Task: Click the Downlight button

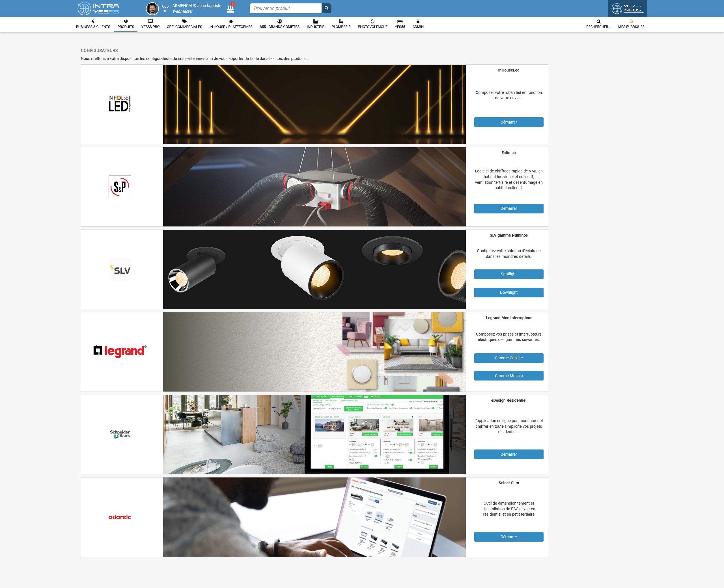Action: [508, 292]
